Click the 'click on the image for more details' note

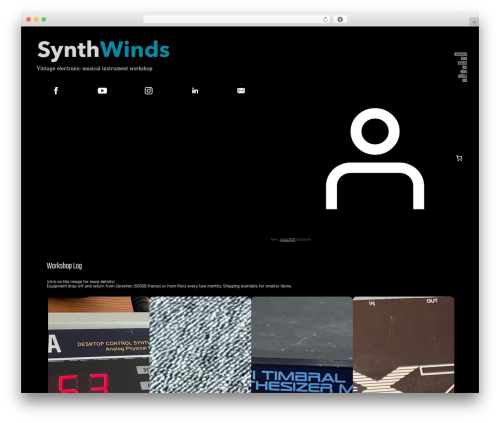81,282
